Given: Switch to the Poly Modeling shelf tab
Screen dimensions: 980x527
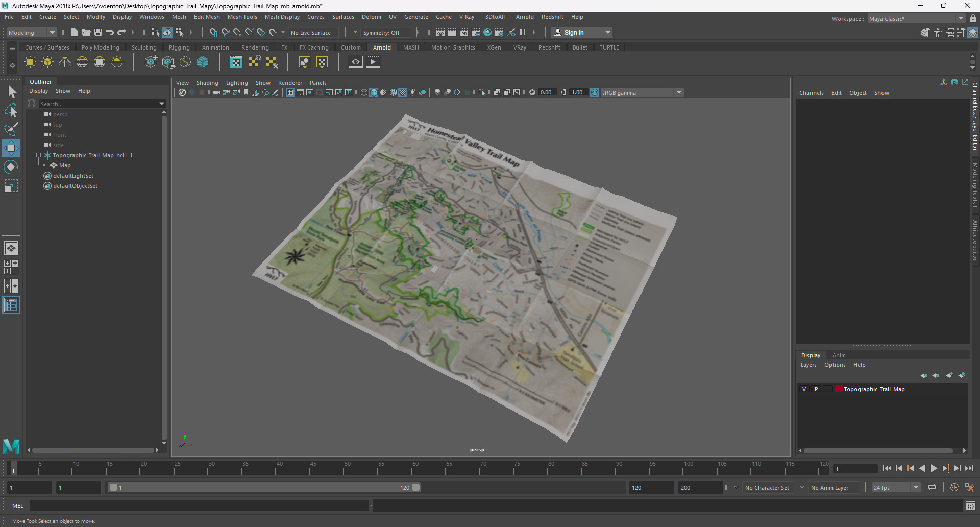Looking at the screenshot, I should [x=101, y=47].
